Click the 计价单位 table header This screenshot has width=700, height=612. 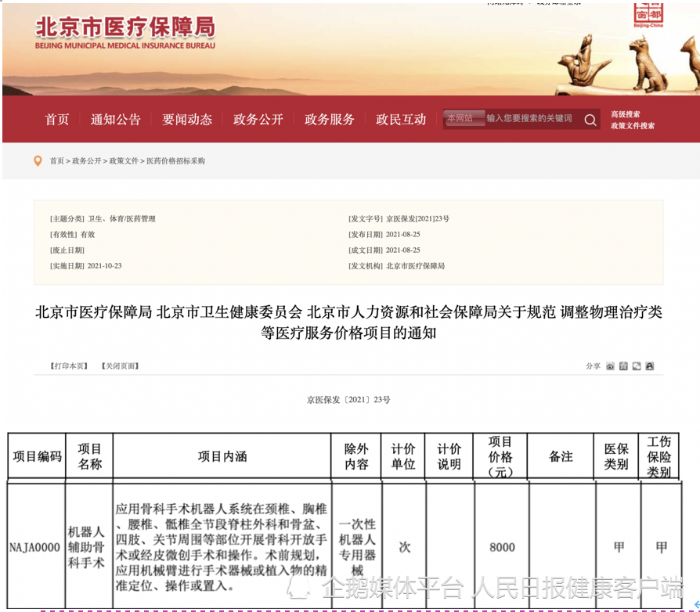click(x=403, y=456)
